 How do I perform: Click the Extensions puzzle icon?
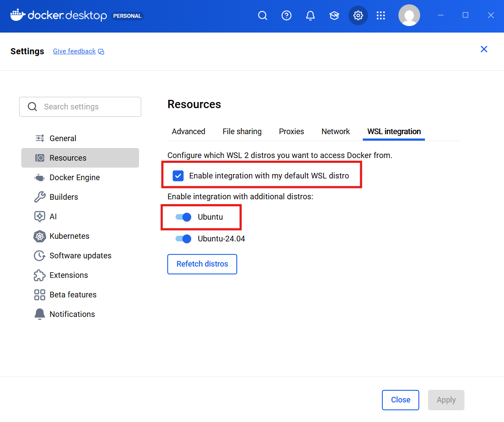[x=40, y=275]
